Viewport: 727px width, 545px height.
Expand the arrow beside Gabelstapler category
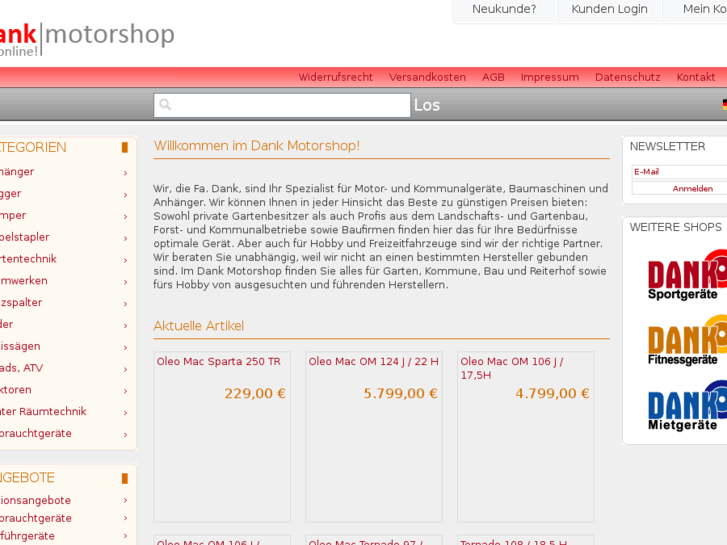pyautogui.click(x=126, y=238)
